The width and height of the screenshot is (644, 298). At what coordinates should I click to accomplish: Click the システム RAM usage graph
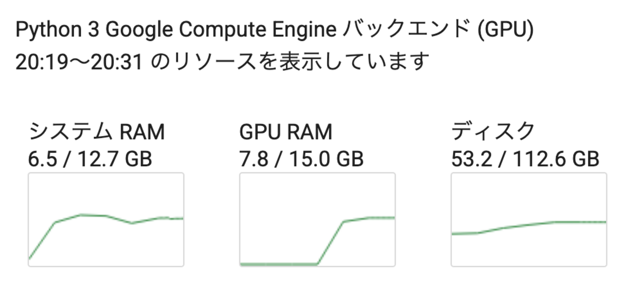point(106,219)
